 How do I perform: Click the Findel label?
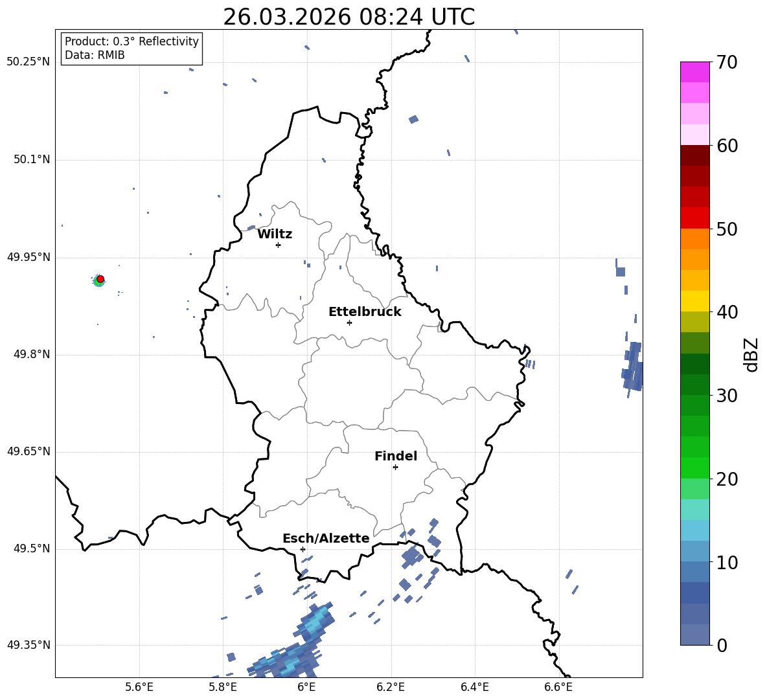[396, 456]
